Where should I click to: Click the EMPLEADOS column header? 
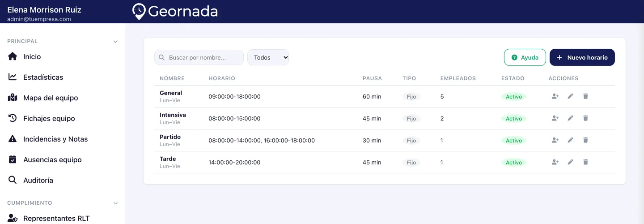[458, 78]
